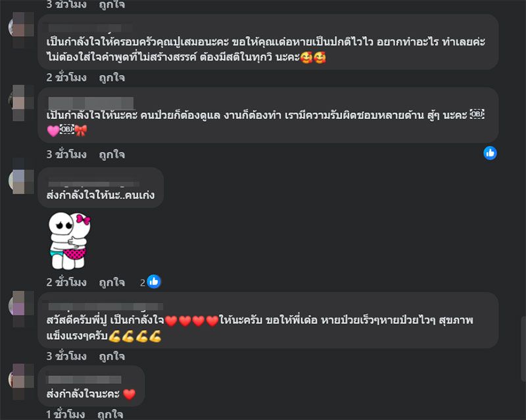Open the '1 ชั่วโมง' timestamp at the bottom
The image size is (526, 420).
point(65,414)
